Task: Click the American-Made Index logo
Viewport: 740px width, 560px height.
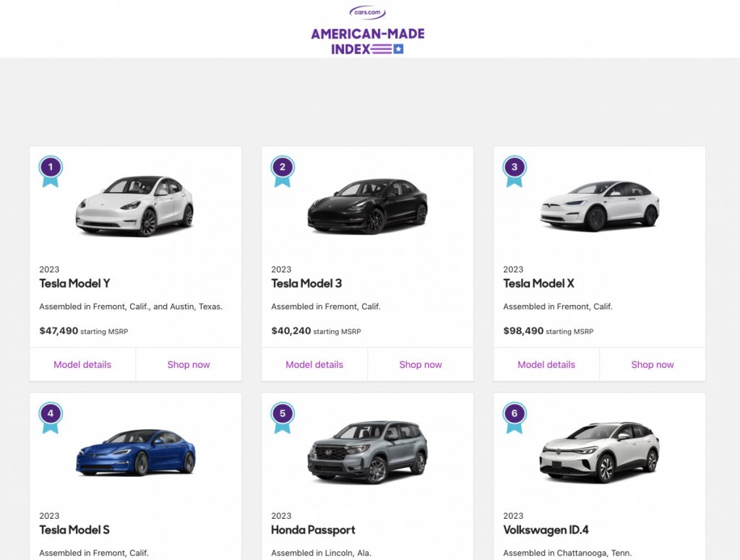Action: click(368, 41)
